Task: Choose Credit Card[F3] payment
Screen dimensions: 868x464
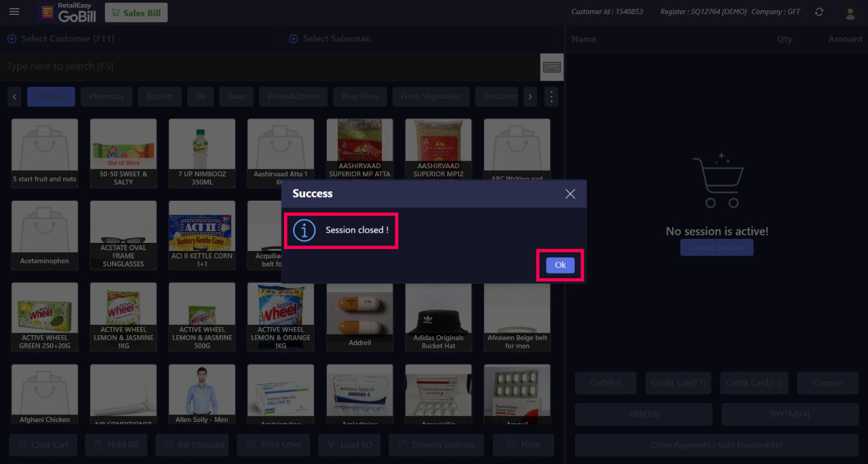Action: [754, 383]
